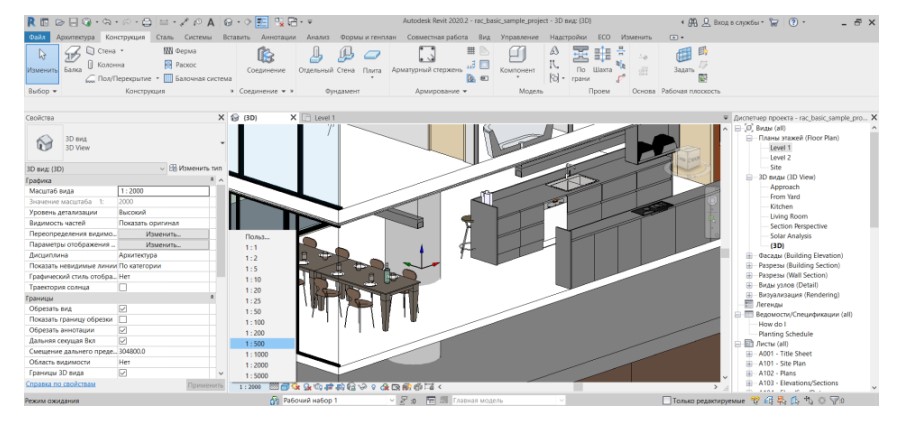902x422 pixels.
Task: Click Изменить button for Переопределения видимости
Action: point(163,235)
